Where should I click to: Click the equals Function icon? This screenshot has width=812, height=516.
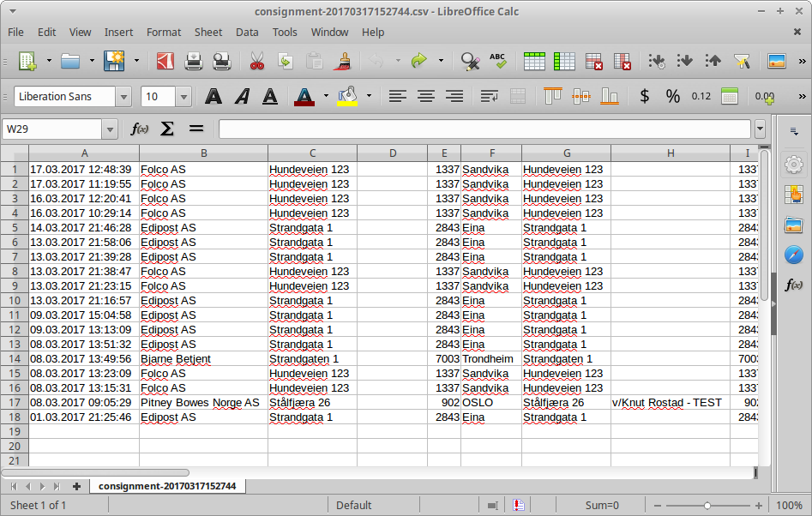pos(196,129)
